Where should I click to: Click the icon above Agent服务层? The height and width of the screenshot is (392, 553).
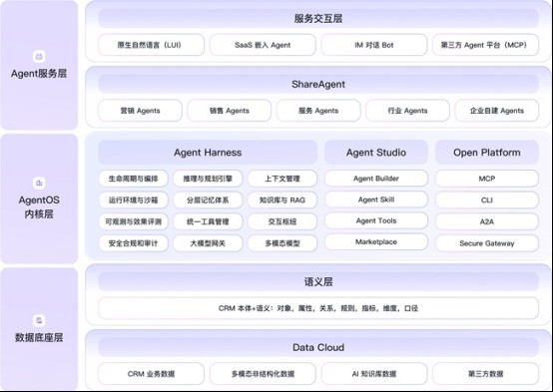39,56
